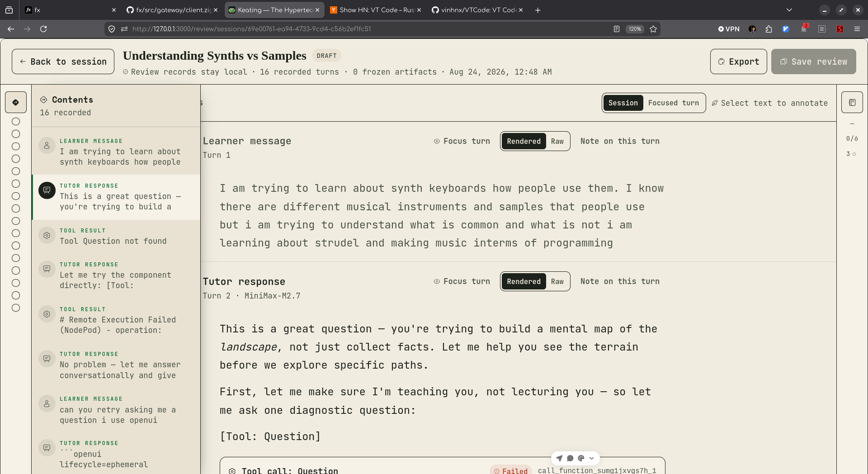Open 'Let me try the component' contents entry
This screenshot has height=474, width=868.
coord(116,275)
